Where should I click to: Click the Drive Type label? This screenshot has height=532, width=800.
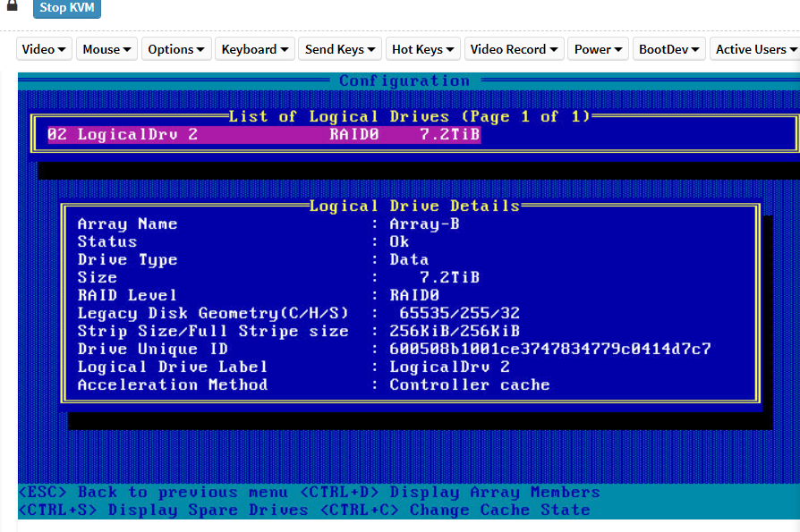click(x=128, y=260)
